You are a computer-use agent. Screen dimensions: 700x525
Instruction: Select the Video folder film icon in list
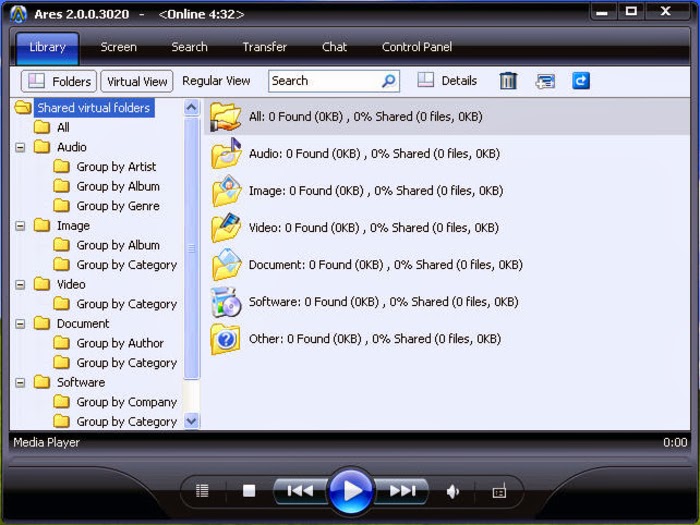coord(226,228)
